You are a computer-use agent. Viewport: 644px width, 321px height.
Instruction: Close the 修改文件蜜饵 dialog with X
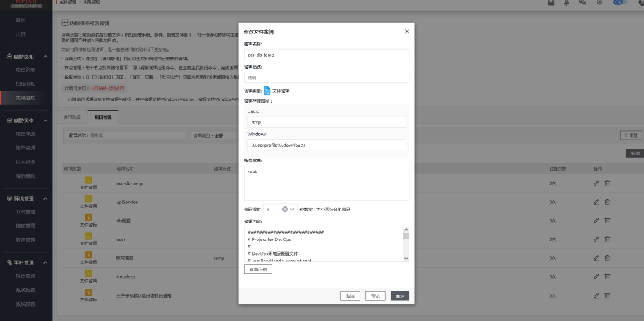coord(407,31)
